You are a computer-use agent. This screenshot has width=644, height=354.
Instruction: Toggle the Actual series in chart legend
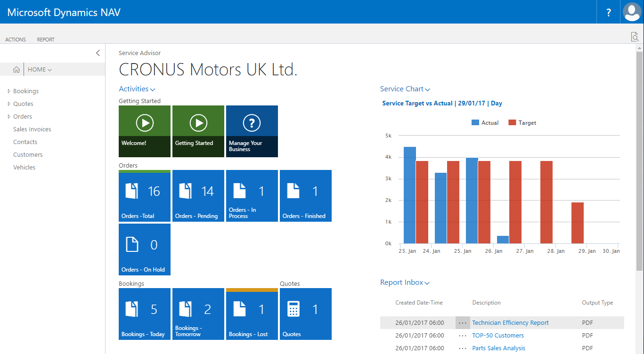click(x=485, y=123)
